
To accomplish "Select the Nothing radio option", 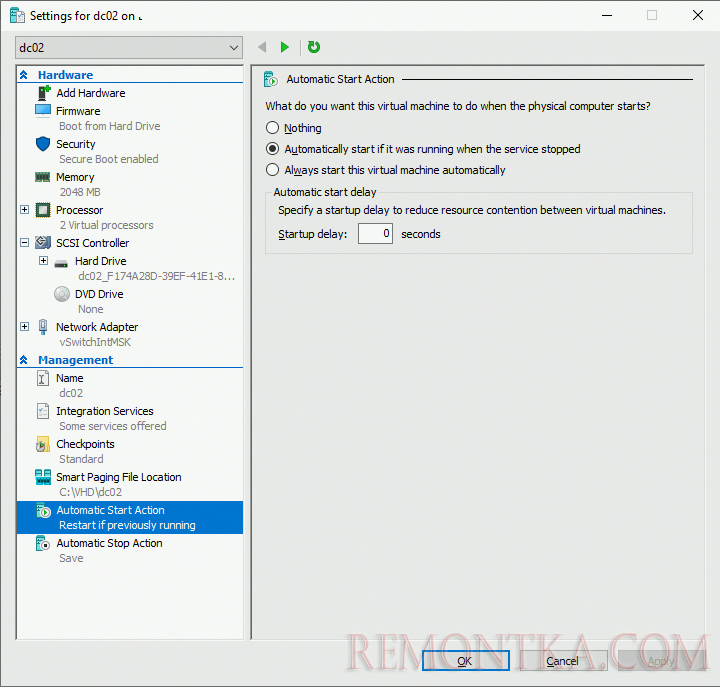I will pos(272,128).
